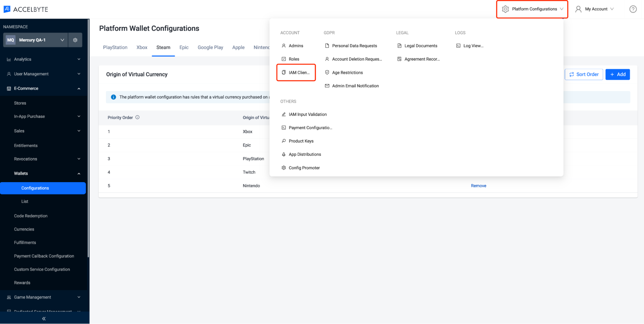The height and width of the screenshot is (324, 644).
Task: Click the Add button
Action: (x=618, y=74)
